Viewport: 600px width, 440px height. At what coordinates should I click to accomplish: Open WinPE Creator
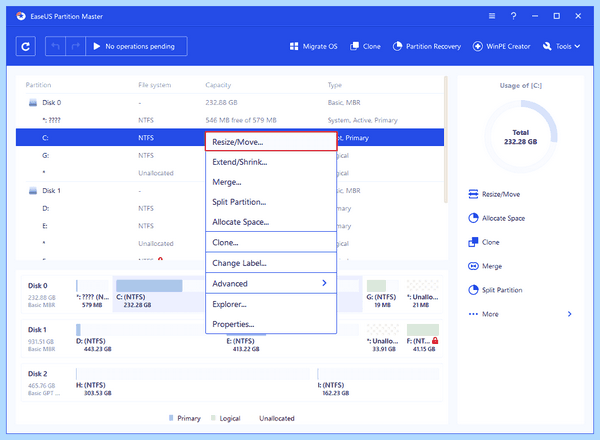click(501, 46)
